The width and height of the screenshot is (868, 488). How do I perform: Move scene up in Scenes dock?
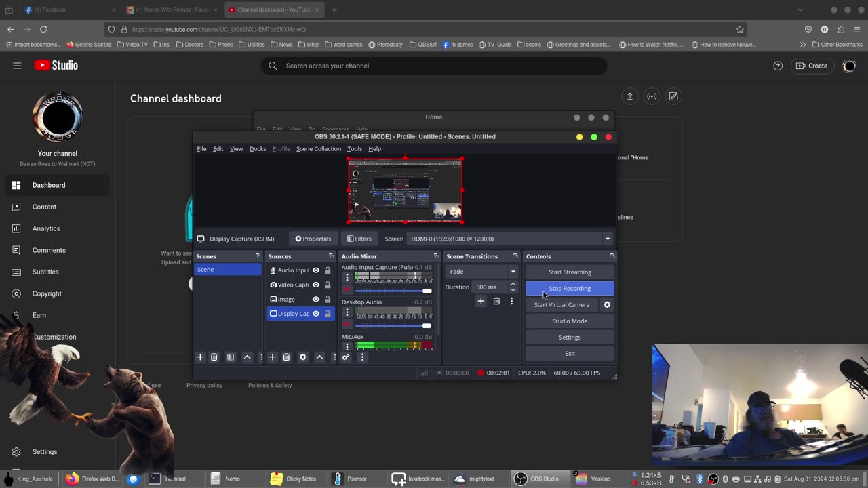(247, 357)
